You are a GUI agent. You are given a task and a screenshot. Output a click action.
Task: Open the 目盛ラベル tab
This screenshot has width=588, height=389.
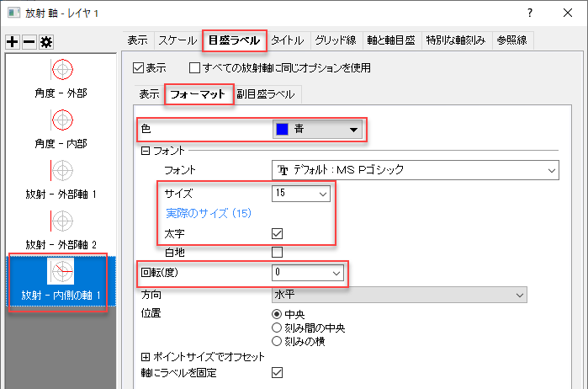235,40
